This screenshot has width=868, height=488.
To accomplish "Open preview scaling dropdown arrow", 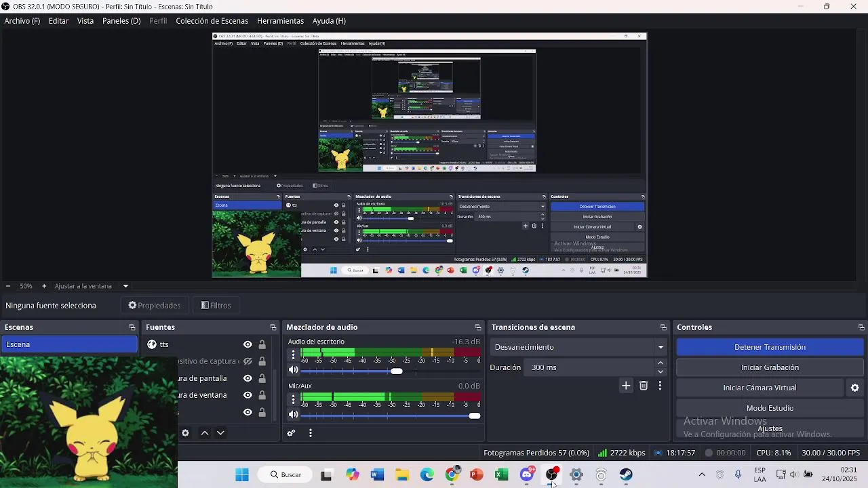I will coord(125,286).
